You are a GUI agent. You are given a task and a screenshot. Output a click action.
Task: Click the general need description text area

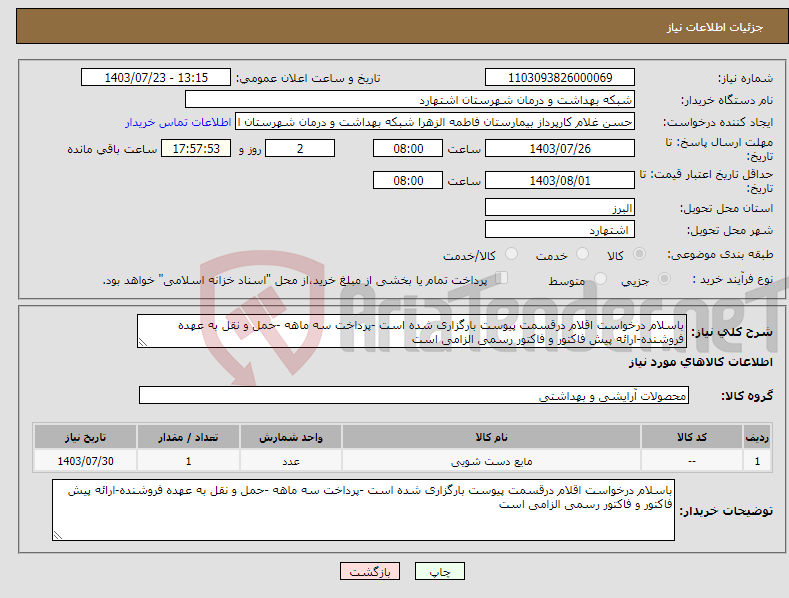412,331
